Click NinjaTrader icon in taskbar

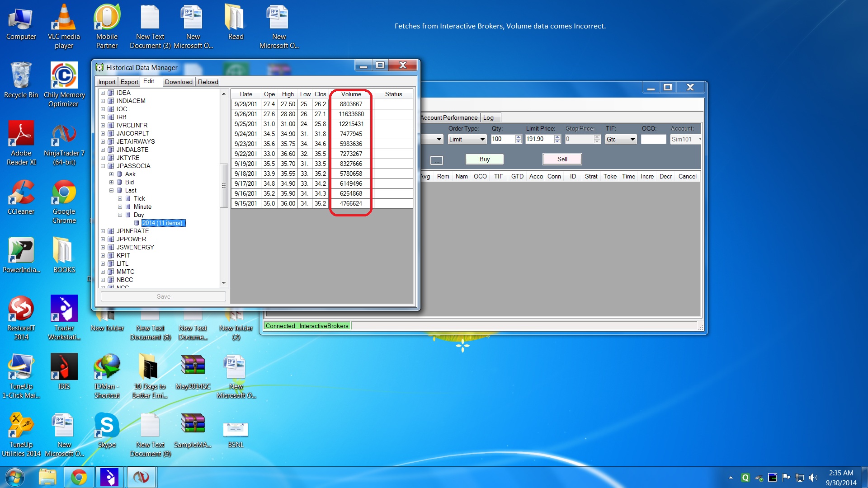tap(142, 477)
